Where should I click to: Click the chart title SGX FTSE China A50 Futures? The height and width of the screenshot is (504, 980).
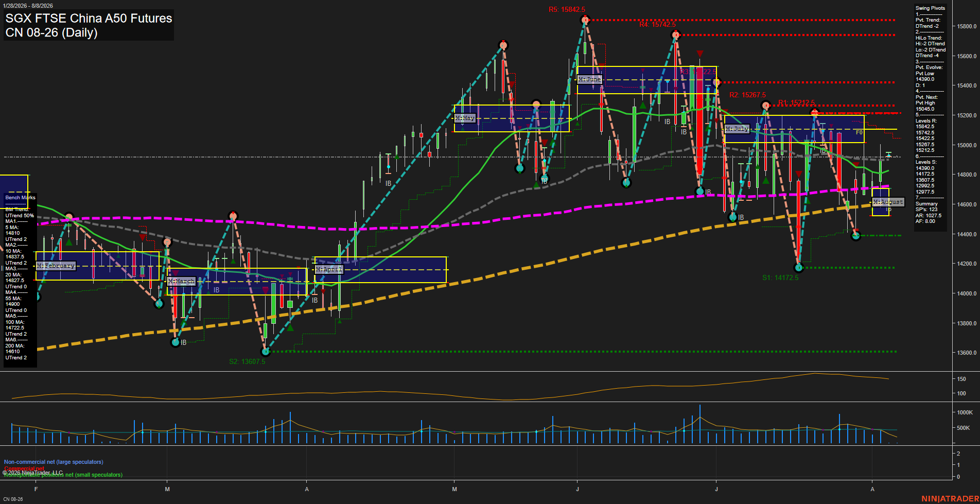[x=89, y=18]
